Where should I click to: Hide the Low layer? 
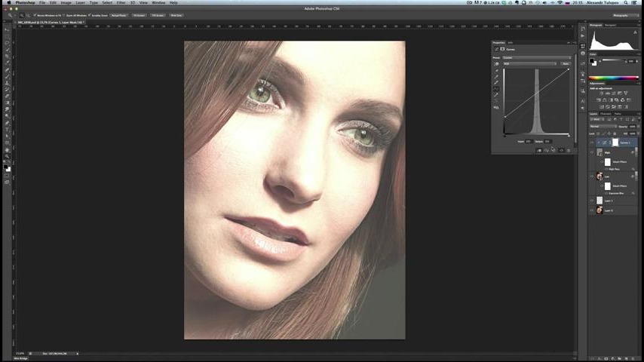(x=592, y=176)
